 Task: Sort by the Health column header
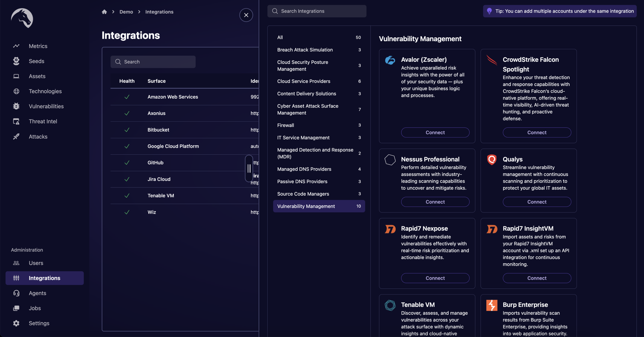[127, 81]
